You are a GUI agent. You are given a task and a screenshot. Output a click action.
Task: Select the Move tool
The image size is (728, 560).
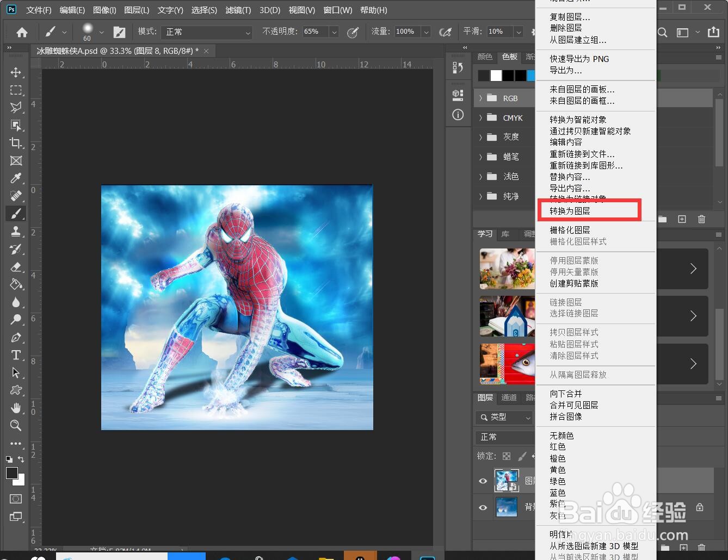click(x=16, y=72)
